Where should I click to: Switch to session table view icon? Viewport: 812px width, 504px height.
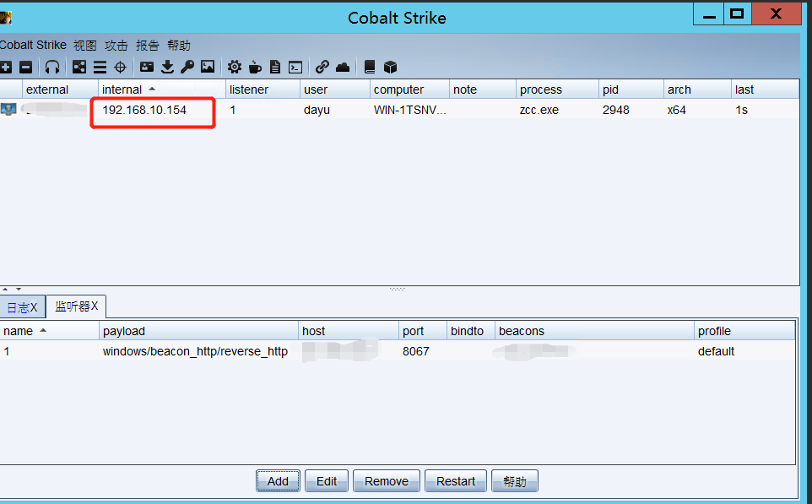click(x=100, y=68)
